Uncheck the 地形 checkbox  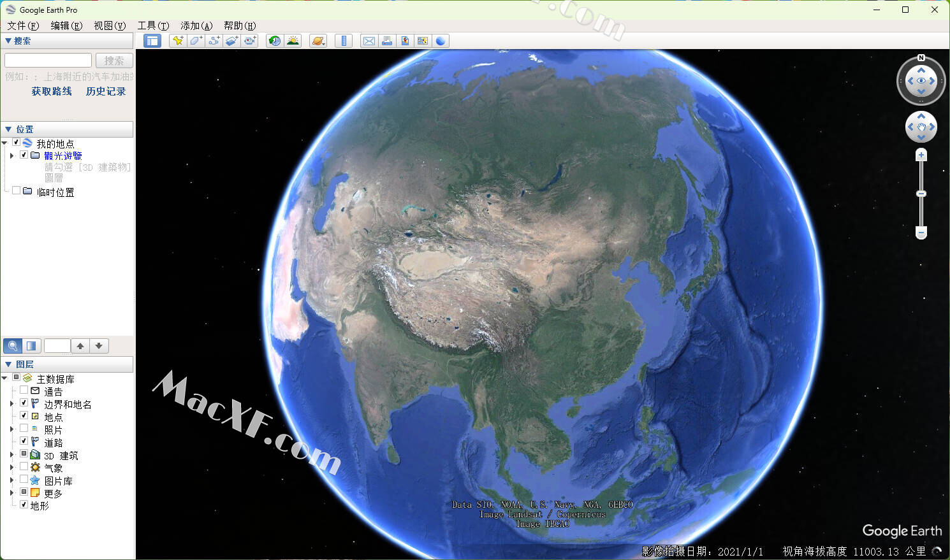pos(24,505)
